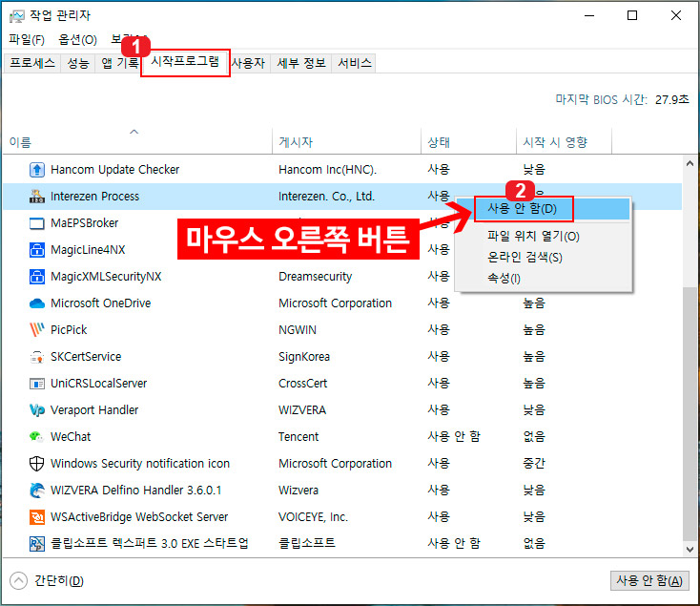Viewport: 700px width, 606px height.
Task: Click the SKCertService icon
Action: [36, 357]
